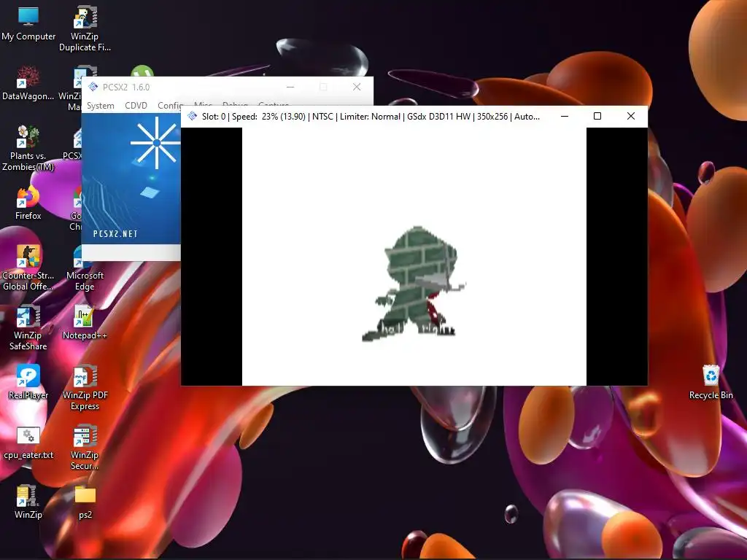
Task: Open the Config menu in PCSX2
Action: (170, 105)
